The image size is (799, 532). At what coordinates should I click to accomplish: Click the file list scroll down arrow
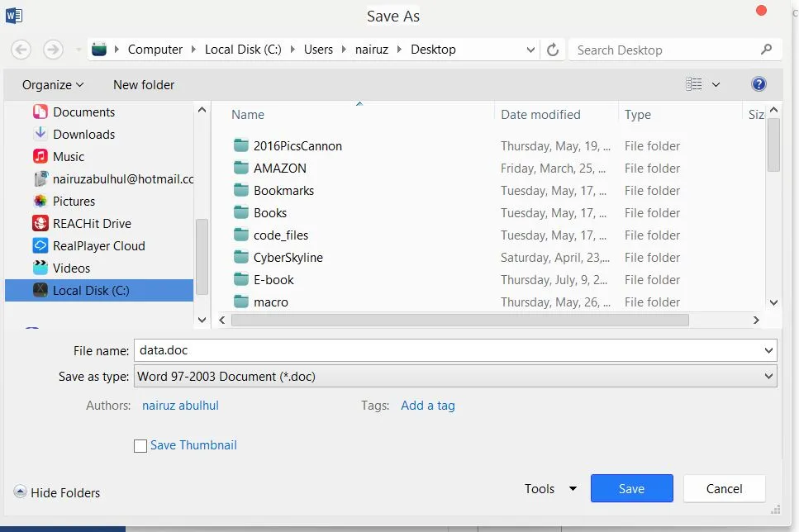773,302
